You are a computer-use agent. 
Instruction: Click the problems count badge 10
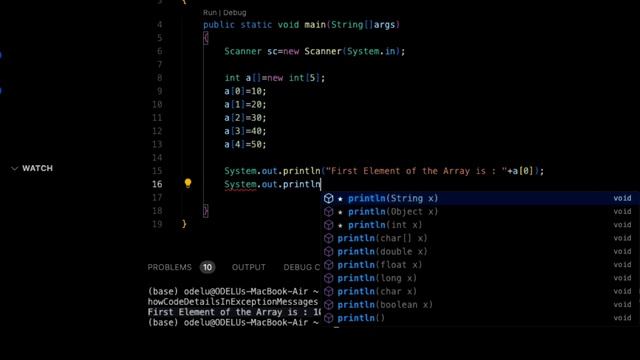pos(207,267)
